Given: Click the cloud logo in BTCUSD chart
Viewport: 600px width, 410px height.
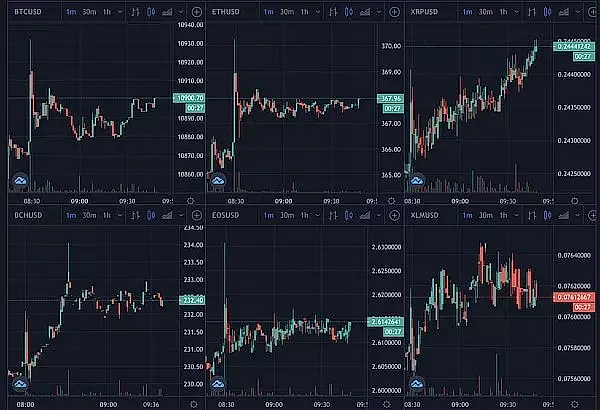Looking at the screenshot, I should [x=20, y=180].
